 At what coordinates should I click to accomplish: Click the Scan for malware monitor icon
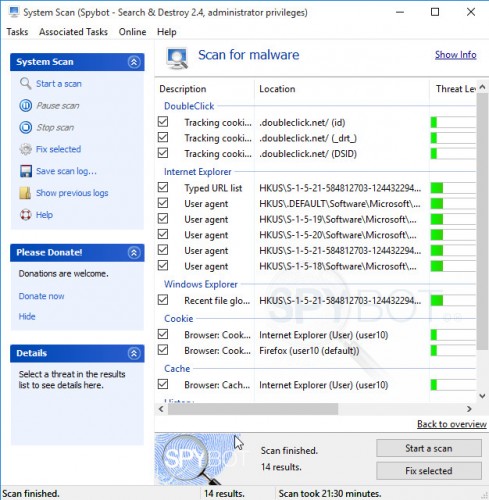tap(177, 58)
